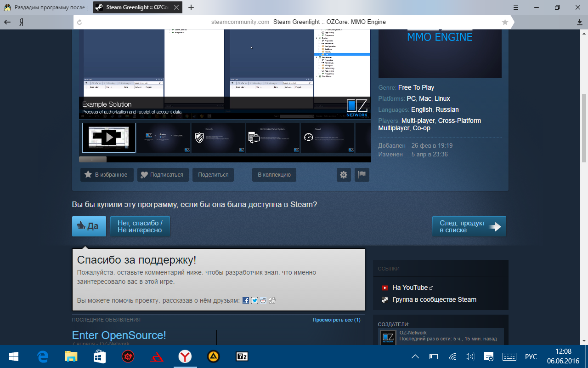Click the Free To Play genre link
The height and width of the screenshot is (368, 588).
pyautogui.click(x=416, y=87)
